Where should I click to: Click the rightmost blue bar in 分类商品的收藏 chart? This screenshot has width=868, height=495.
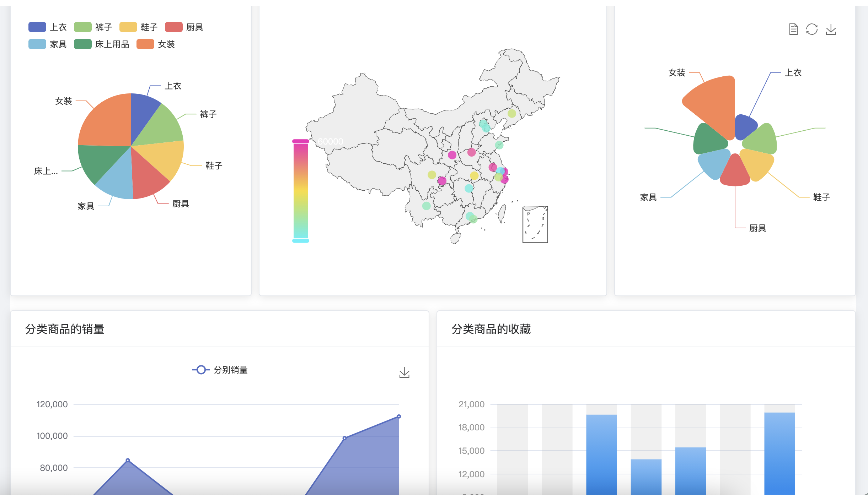click(x=779, y=451)
